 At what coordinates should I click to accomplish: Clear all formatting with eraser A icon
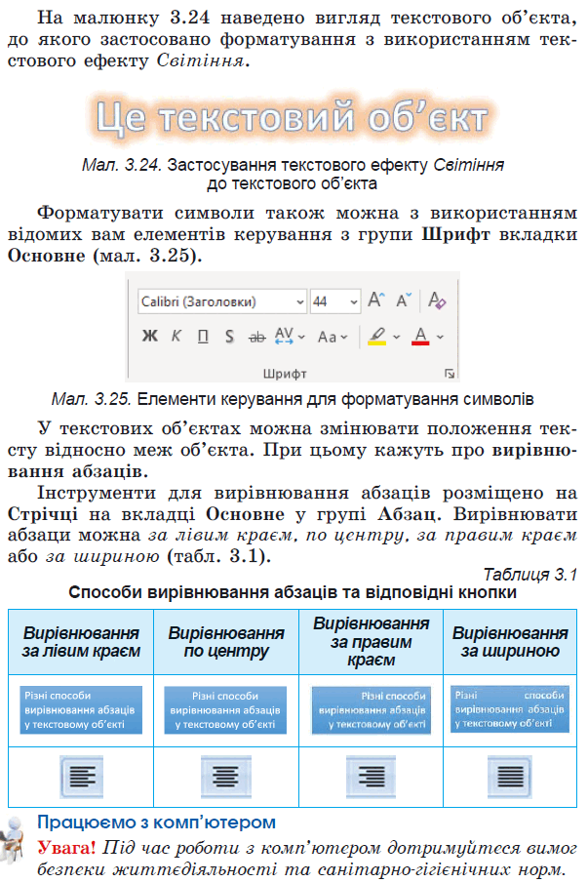[x=437, y=300]
